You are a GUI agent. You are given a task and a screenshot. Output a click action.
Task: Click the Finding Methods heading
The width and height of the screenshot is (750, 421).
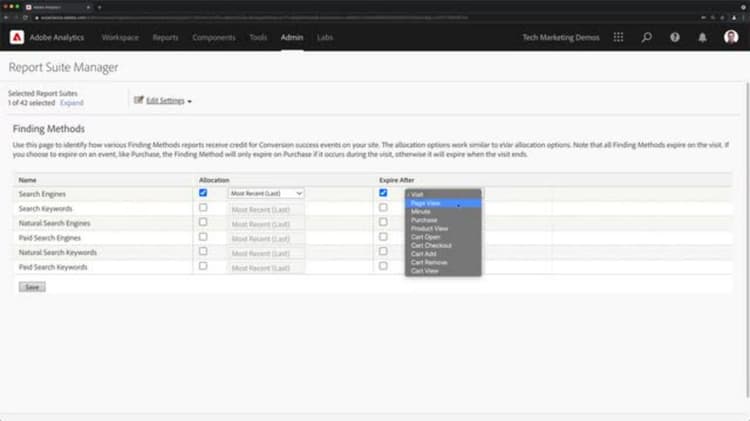pos(49,129)
